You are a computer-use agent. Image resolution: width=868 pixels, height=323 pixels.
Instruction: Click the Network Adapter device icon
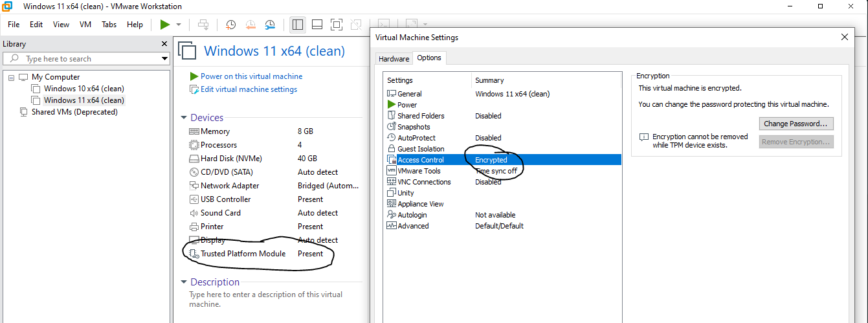click(x=194, y=186)
